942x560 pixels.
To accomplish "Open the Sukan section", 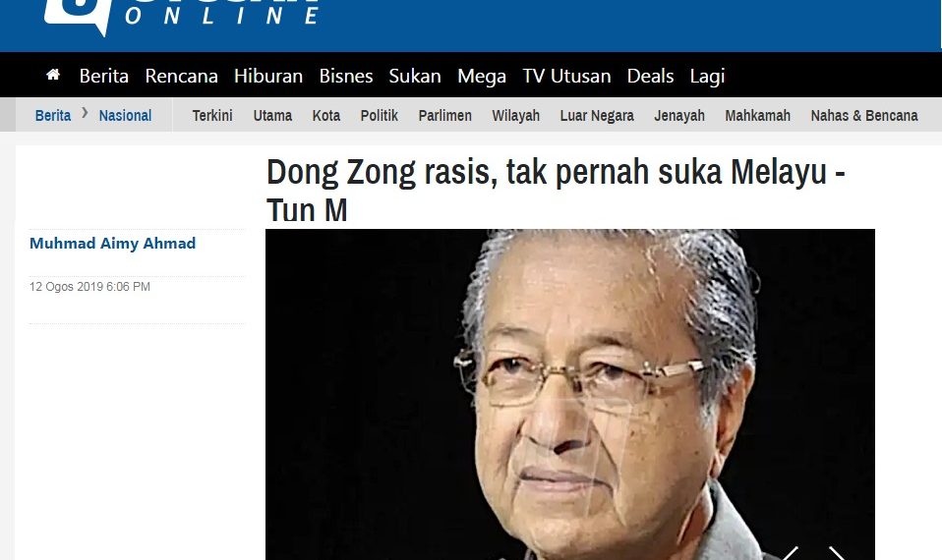I will [x=415, y=76].
